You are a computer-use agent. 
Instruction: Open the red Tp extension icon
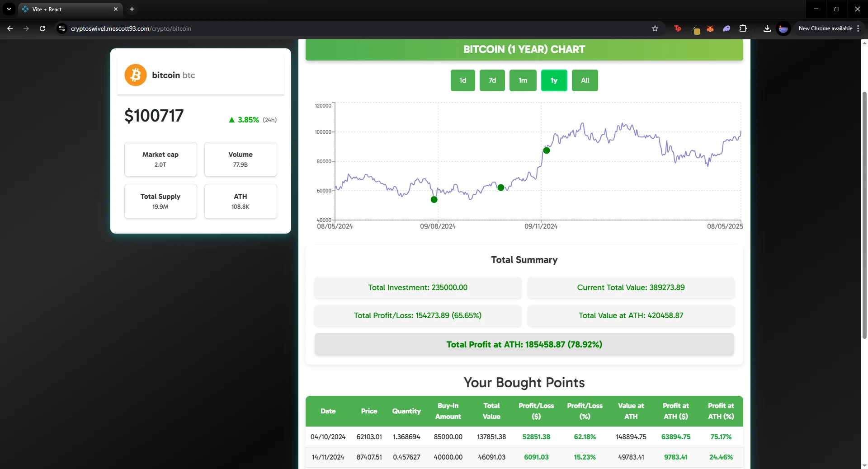pyautogui.click(x=678, y=28)
